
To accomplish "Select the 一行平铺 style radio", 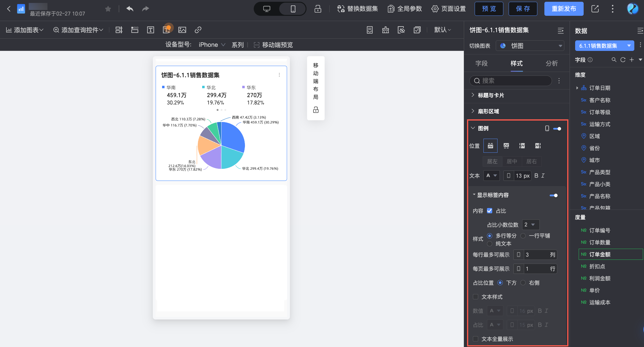I will pyautogui.click(x=523, y=236).
